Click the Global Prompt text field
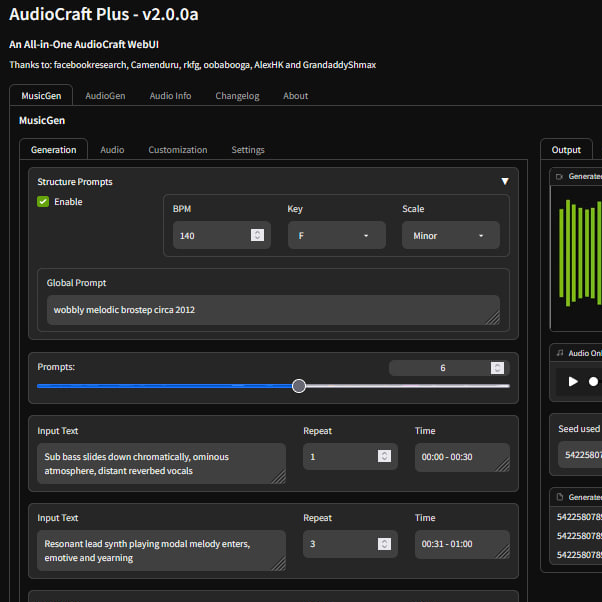Viewport: 602px width, 602px height. tap(273, 310)
